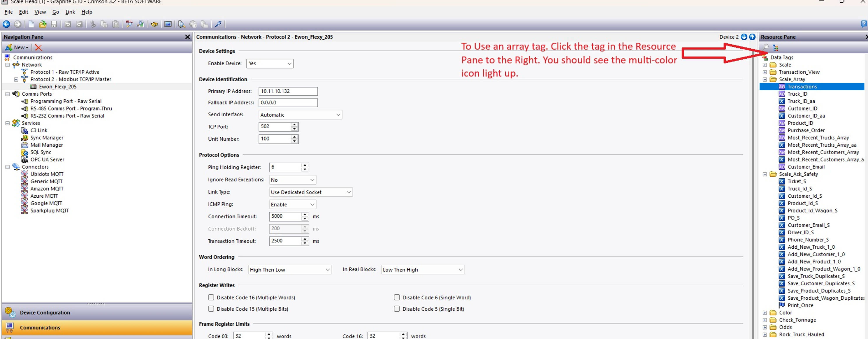The width and height of the screenshot is (868, 339).
Task: Open the Enable Device dropdown
Action: pyautogui.click(x=270, y=63)
